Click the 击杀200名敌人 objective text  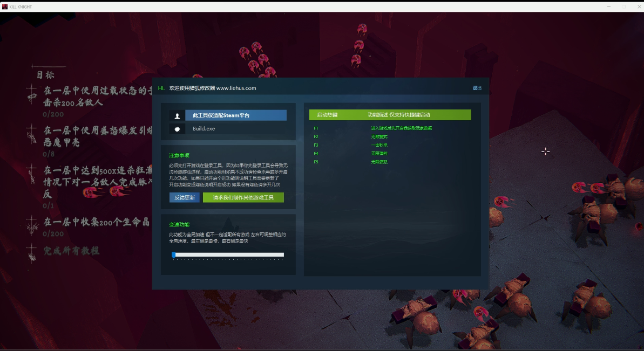tap(73, 102)
